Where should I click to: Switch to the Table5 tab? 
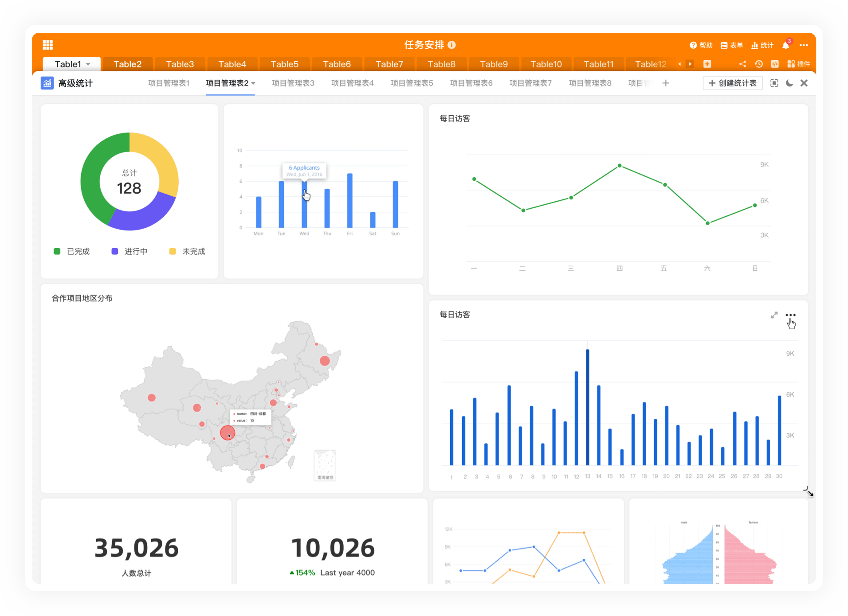point(284,64)
